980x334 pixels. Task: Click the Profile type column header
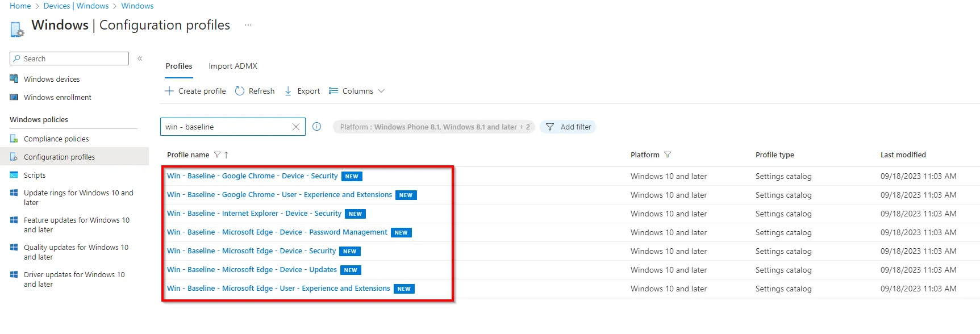coord(775,155)
